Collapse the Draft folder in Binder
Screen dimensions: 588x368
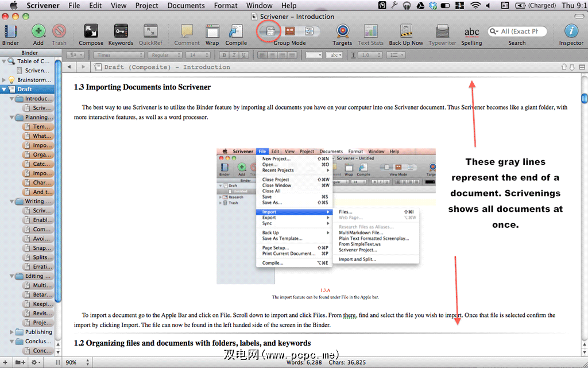pyautogui.click(x=5, y=90)
